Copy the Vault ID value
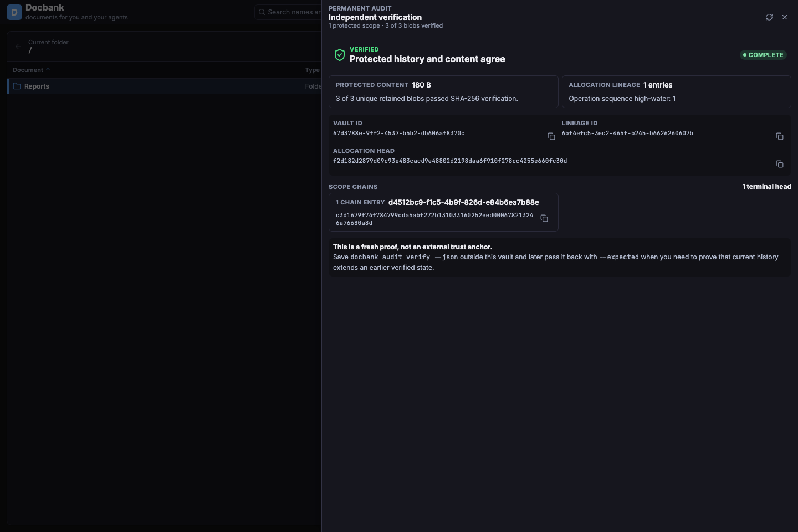 pyautogui.click(x=551, y=136)
